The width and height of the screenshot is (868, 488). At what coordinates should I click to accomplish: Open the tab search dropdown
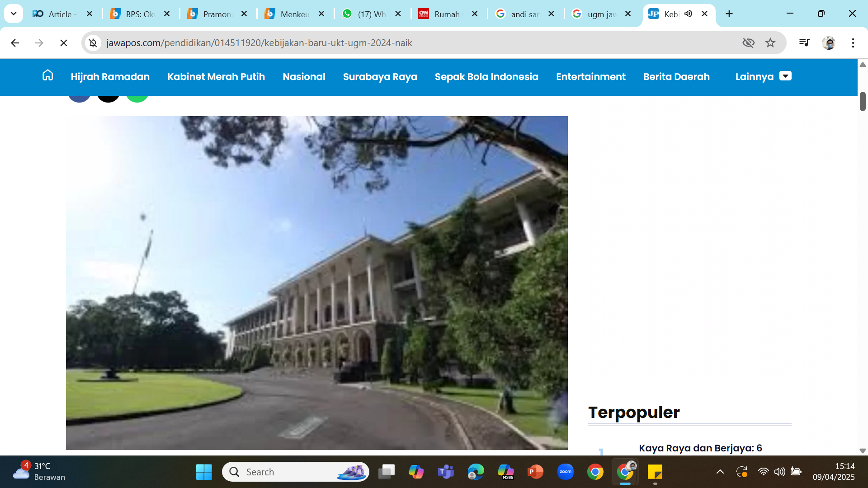click(14, 14)
